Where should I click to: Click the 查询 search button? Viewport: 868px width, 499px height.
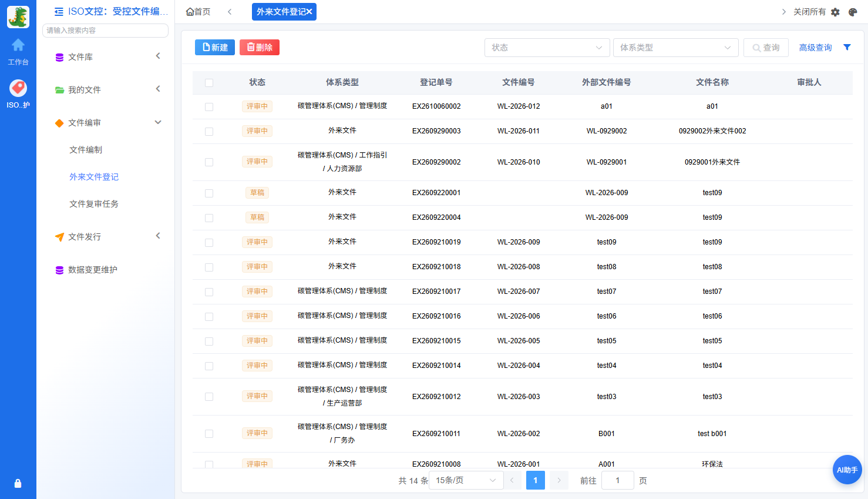pos(766,48)
